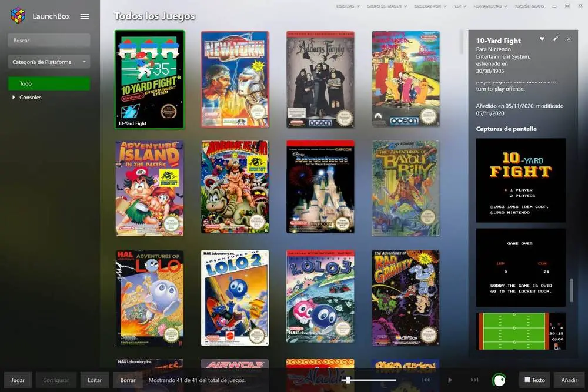Click the Todos los Juegos heading

pos(155,16)
